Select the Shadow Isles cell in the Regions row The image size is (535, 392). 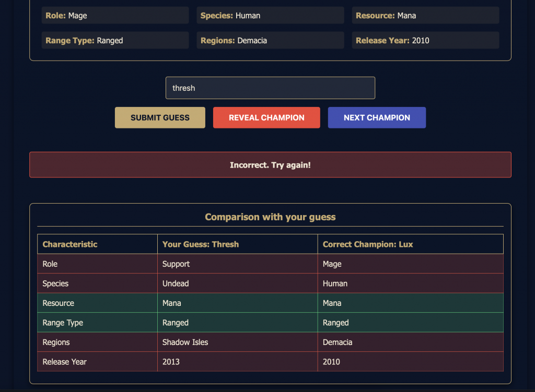(237, 342)
